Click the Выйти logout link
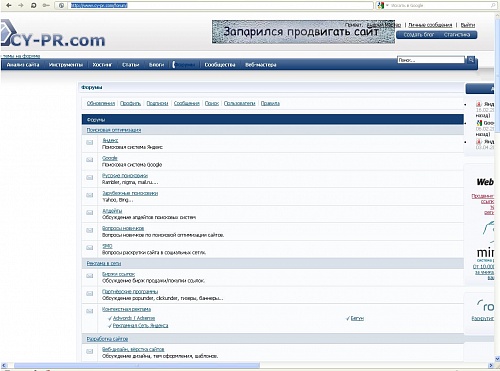 point(468,25)
